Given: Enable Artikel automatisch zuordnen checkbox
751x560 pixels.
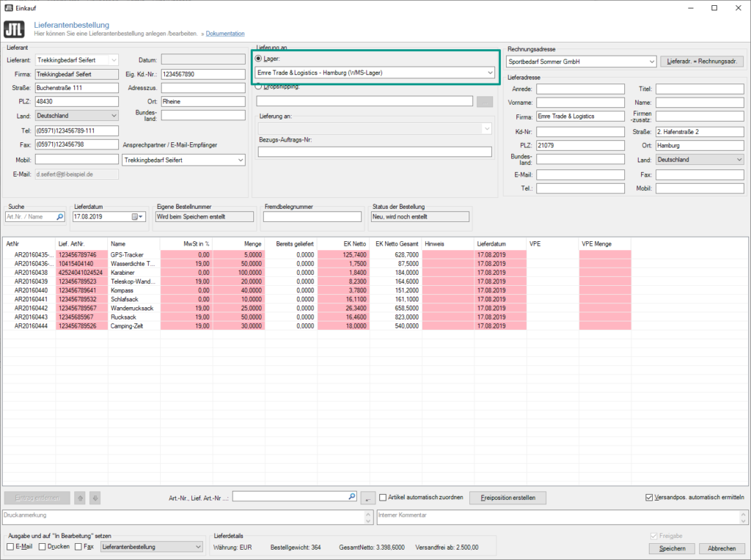Looking at the screenshot, I should pyautogui.click(x=383, y=498).
